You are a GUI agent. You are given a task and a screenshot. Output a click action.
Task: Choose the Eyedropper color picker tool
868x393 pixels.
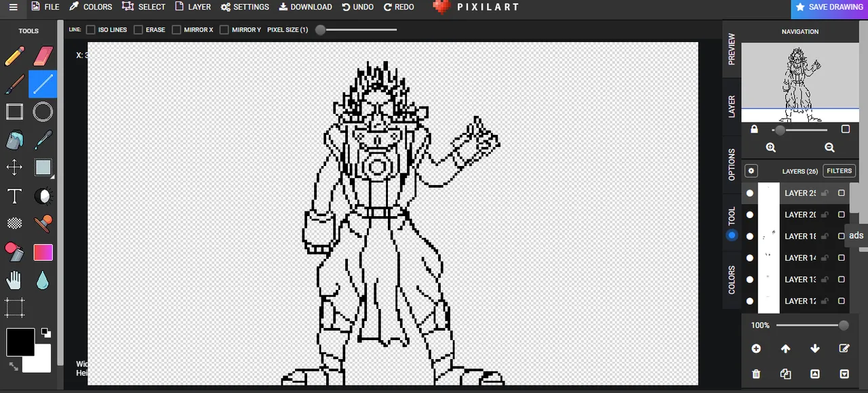43,140
